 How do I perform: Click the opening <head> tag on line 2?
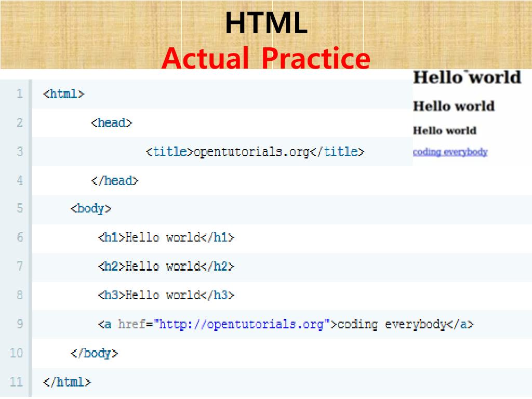(111, 123)
